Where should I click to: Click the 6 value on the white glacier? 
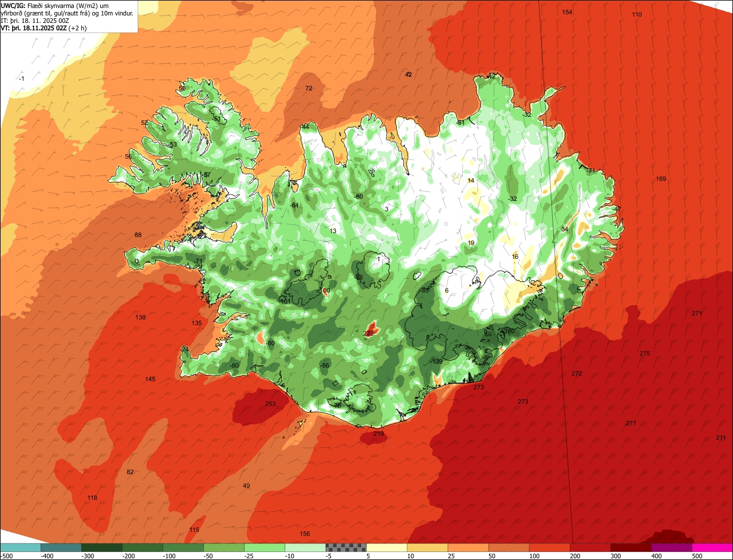[x=447, y=290]
